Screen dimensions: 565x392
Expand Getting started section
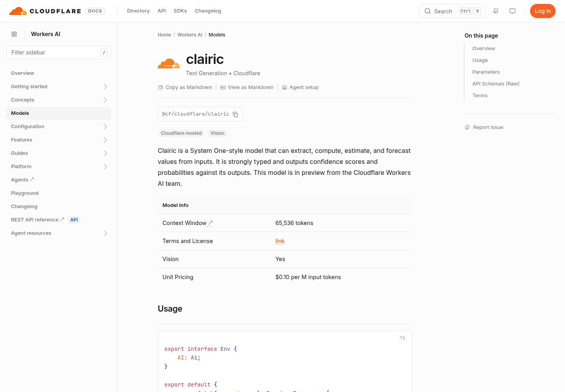105,87
